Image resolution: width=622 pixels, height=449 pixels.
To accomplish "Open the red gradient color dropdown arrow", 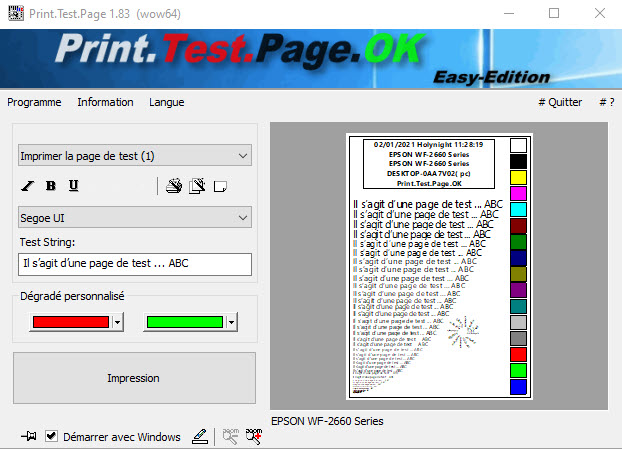I will pyautogui.click(x=118, y=322).
